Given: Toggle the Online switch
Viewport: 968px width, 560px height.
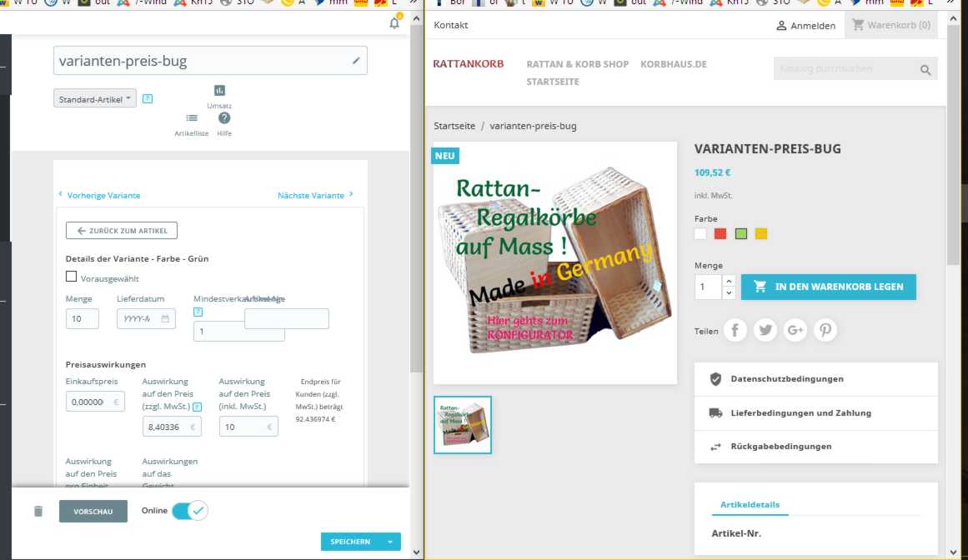Looking at the screenshot, I should click(x=189, y=511).
